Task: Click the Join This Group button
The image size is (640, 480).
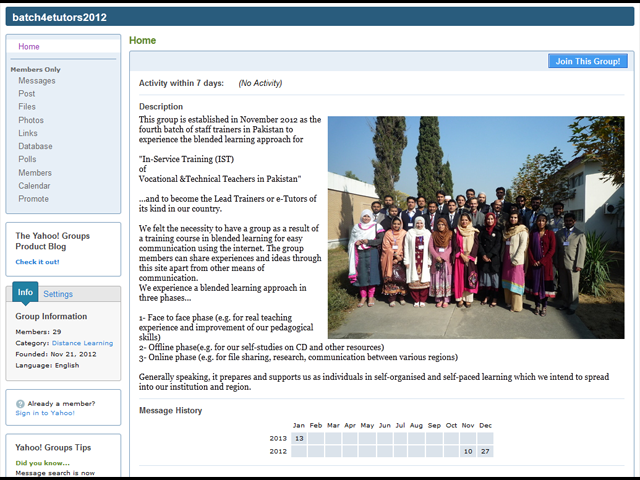Action: (x=588, y=61)
